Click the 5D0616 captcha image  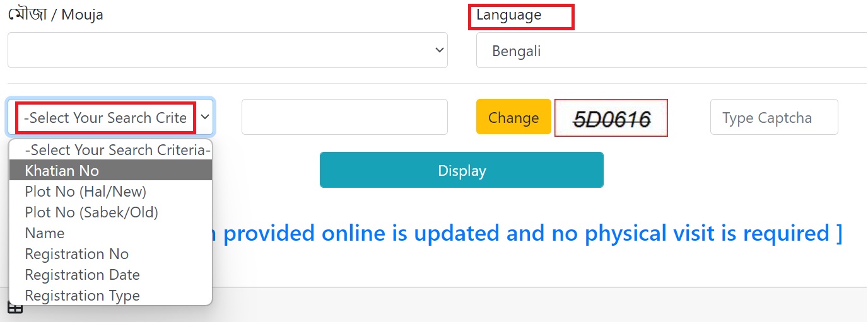611,118
